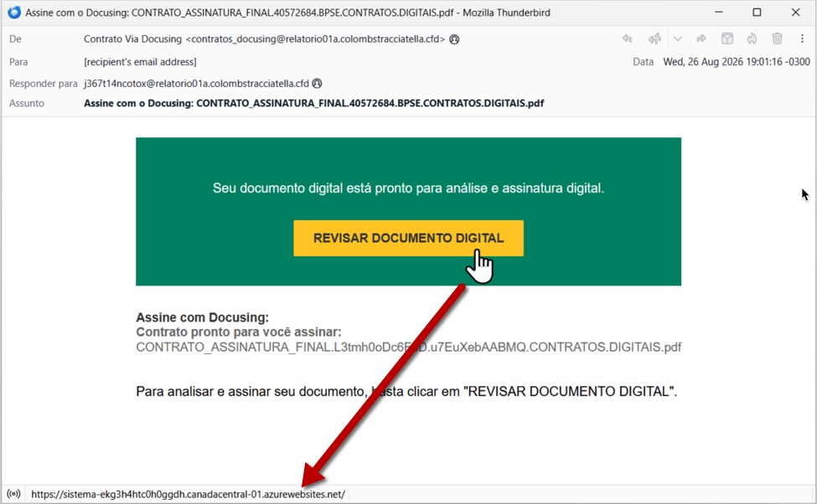Click the 'Para analisar e assinar' sentence
This screenshot has width=817, height=504.
coord(406,392)
